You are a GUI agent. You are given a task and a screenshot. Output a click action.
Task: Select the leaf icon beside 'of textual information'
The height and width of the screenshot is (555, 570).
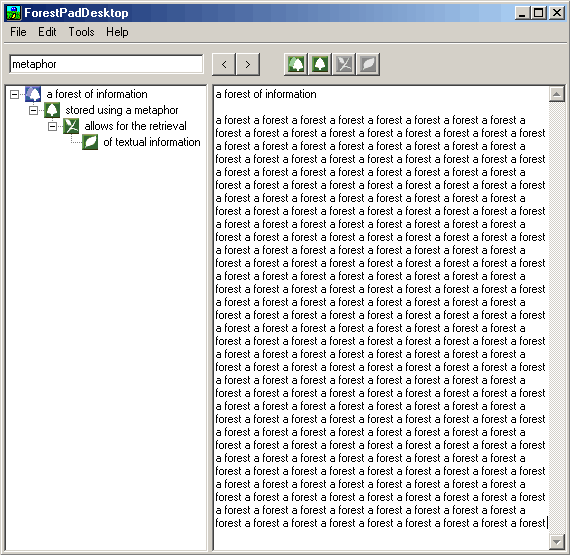(x=90, y=142)
